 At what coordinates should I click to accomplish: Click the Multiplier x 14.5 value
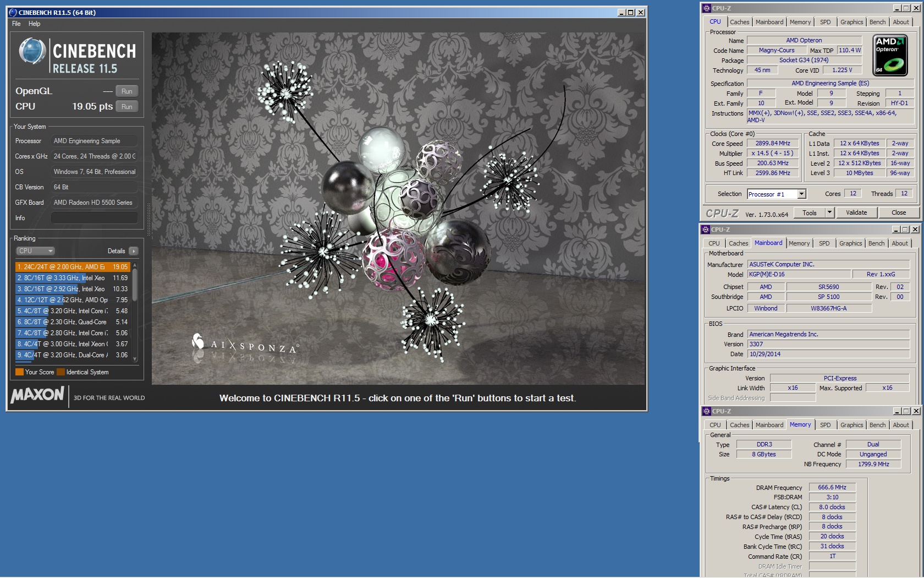tap(773, 154)
